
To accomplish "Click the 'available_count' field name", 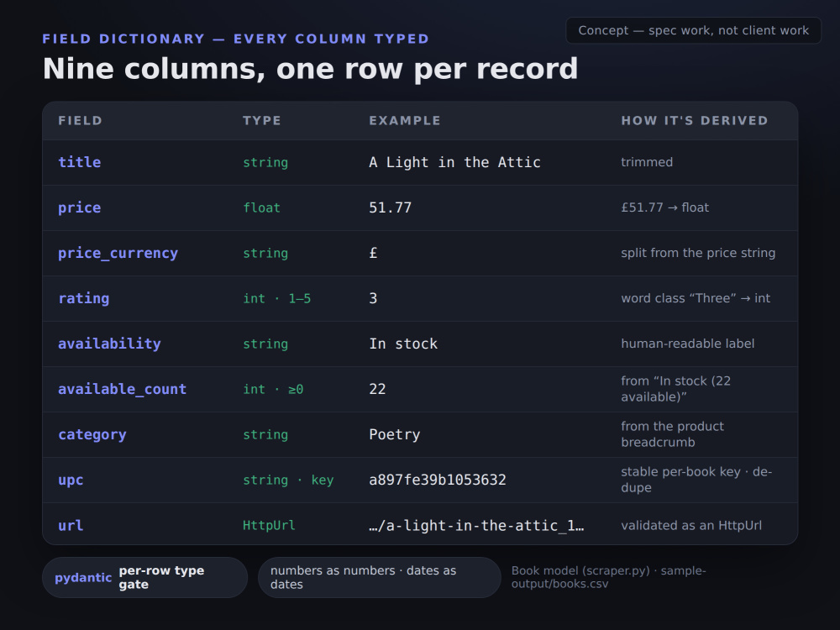I will click(x=122, y=390).
